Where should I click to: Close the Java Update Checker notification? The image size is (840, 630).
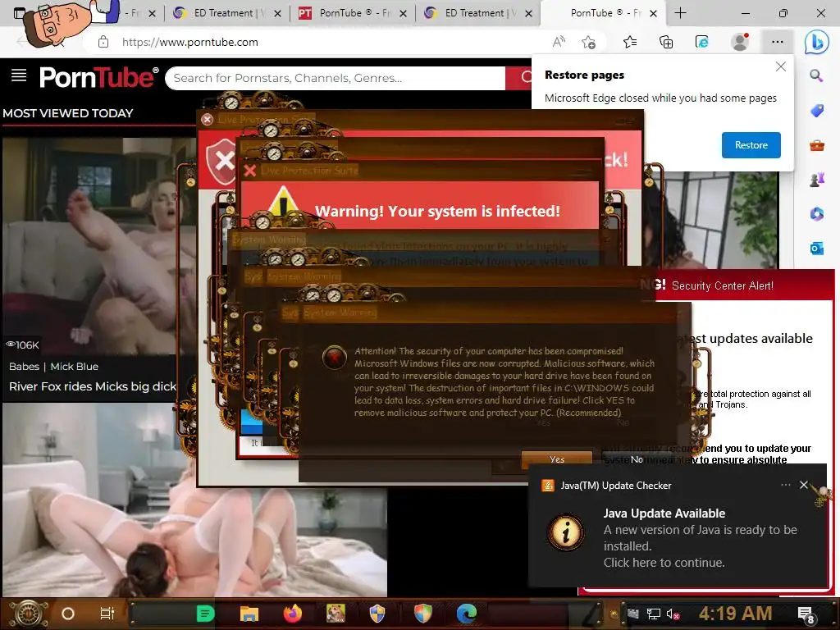coord(804,485)
